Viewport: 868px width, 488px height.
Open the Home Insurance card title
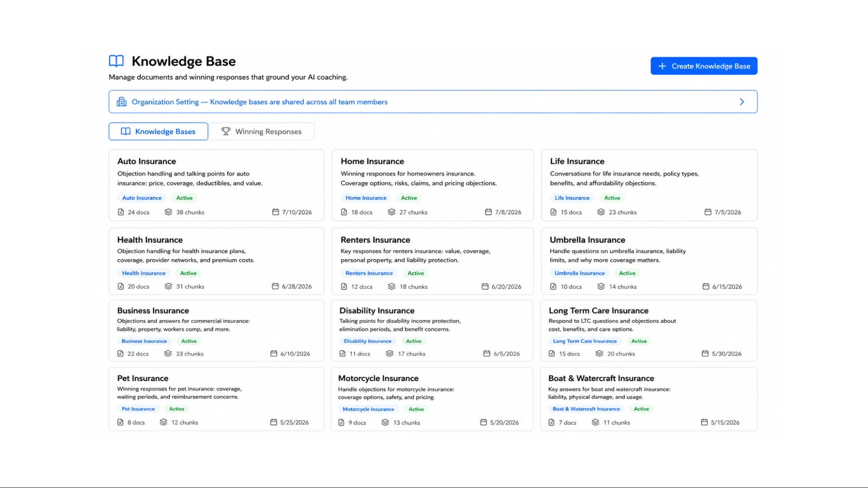tap(372, 161)
